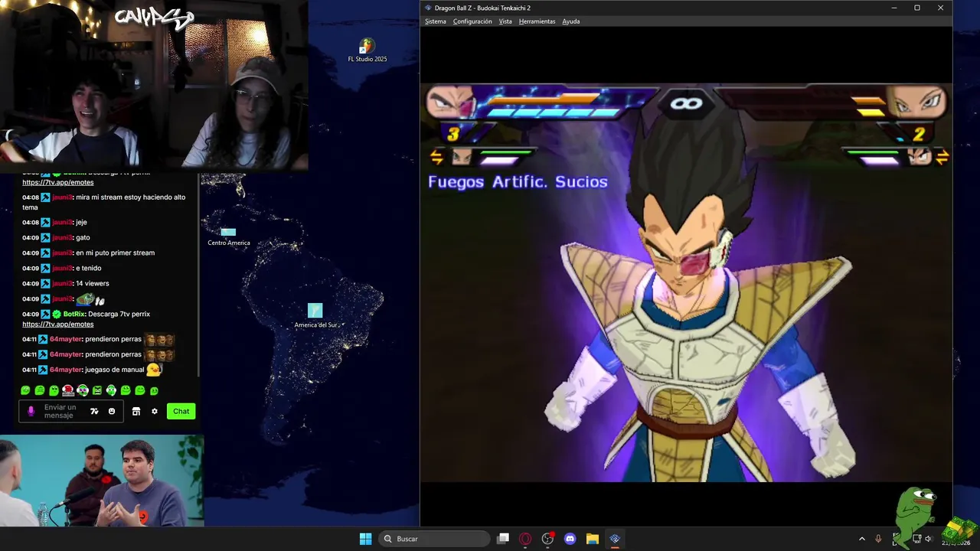The width and height of the screenshot is (980, 551).
Task: Click the streamers webcam feed
Action: [x=154, y=84]
